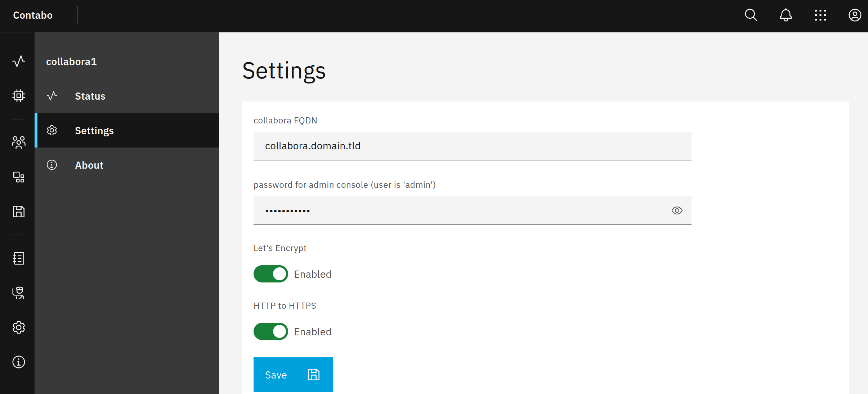Open the notebook log icon in left rail
The image size is (868, 394).
pos(18,258)
